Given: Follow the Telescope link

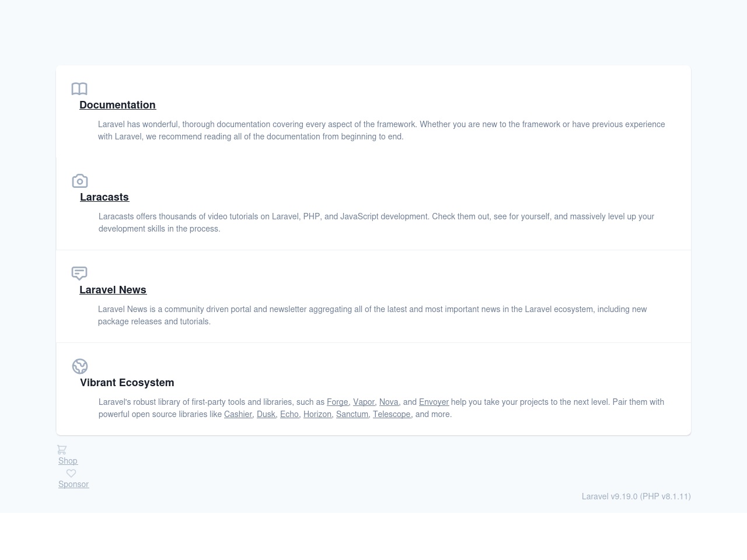Looking at the screenshot, I should pos(392,414).
